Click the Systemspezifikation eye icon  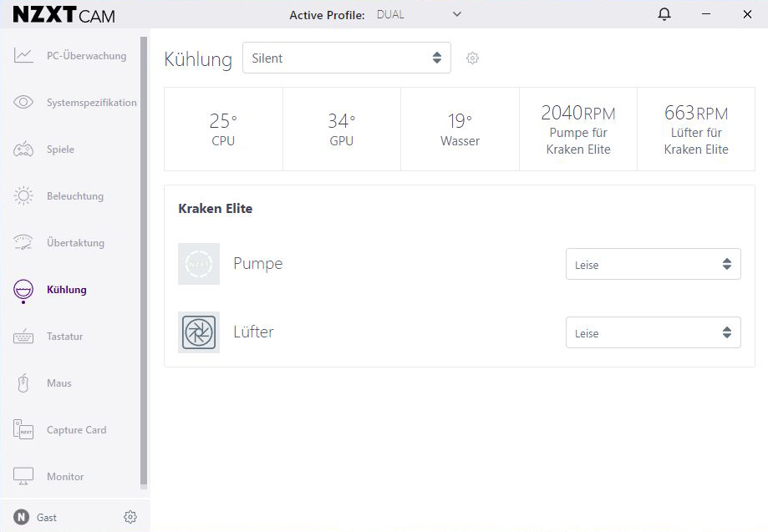(23, 103)
